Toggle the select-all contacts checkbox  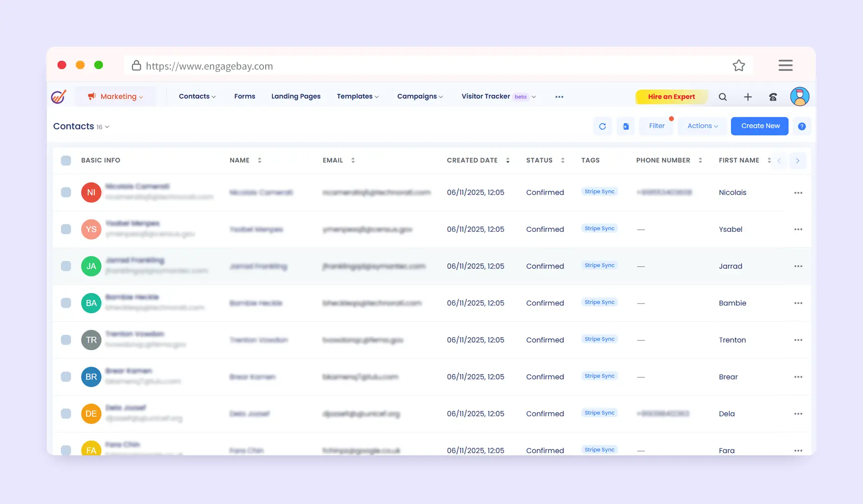tap(66, 160)
